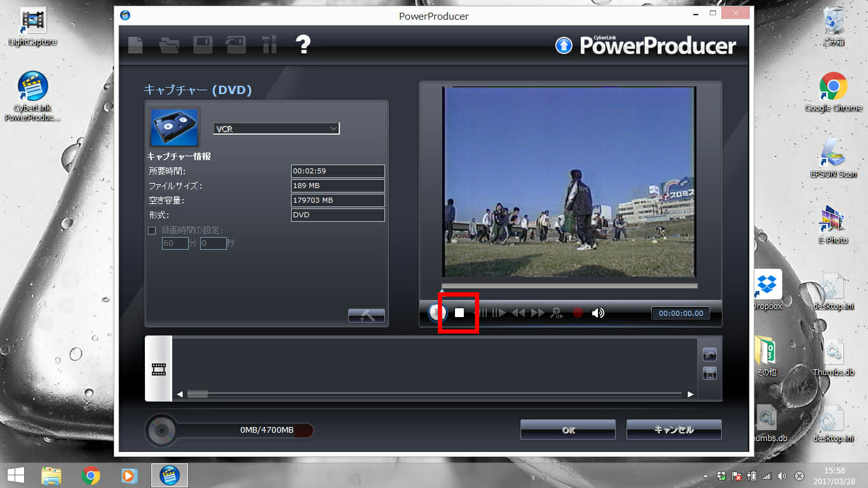Click the clip tray left scroll arrow
The height and width of the screenshot is (488, 868).
180,395
